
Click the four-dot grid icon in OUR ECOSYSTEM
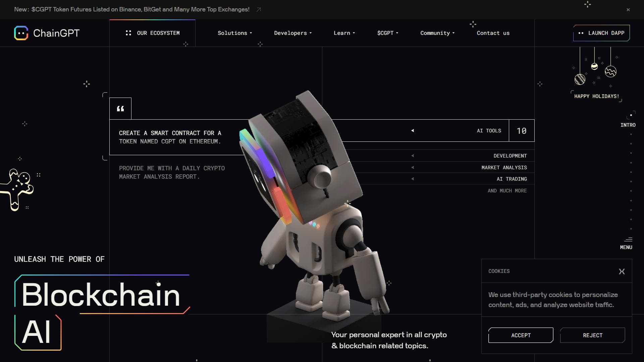(128, 33)
